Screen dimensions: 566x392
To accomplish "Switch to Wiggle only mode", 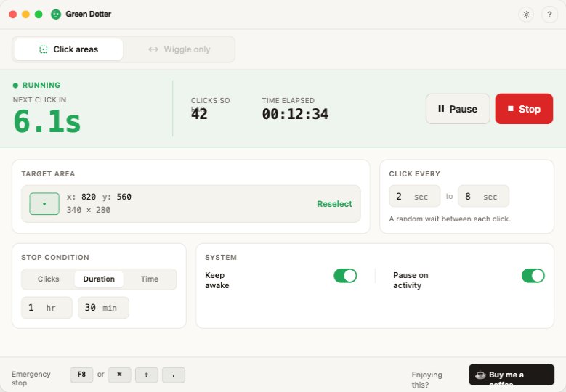I will pyautogui.click(x=179, y=49).
